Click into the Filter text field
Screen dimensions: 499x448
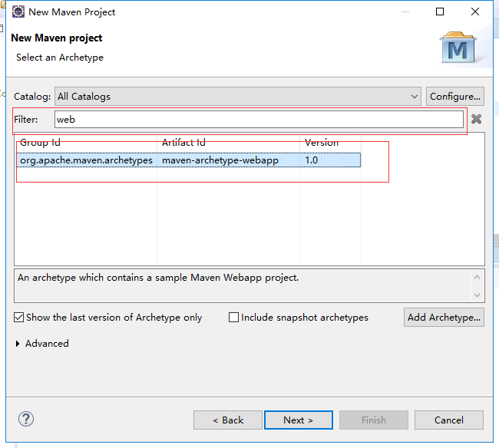tap(259, 120)
